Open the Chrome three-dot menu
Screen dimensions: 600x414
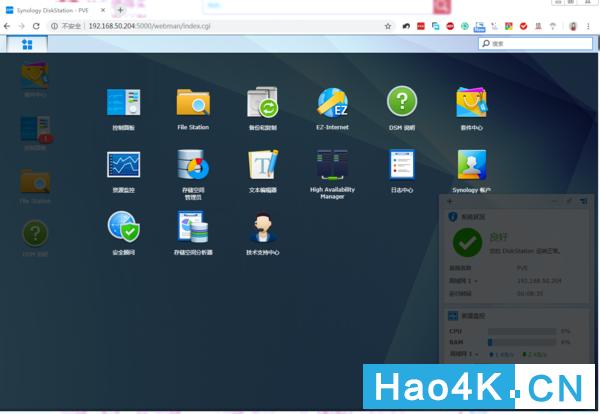pyautogui.click(x=588, y=26)
